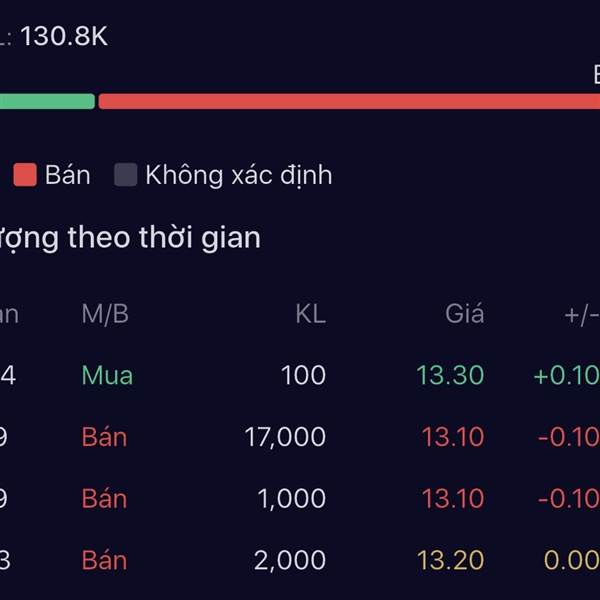Select the 17,000 volume cell
Viewport: 600px width, 600px height.
tap(285, 437)
